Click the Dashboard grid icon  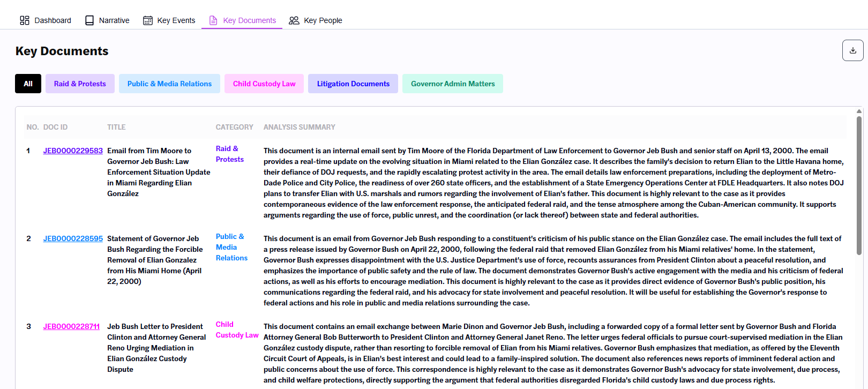click(x=25, y=20)
